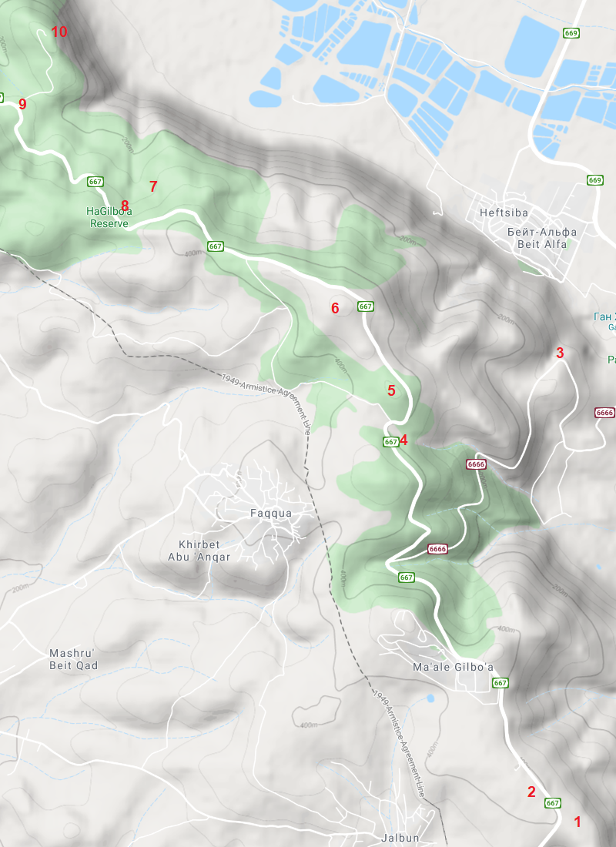Image resolution: width=616 pixels, height=847 pixels.
Task: Click the HaGilbo'a Reserve label
Action: pyautogui.click(x=109, y=217)
